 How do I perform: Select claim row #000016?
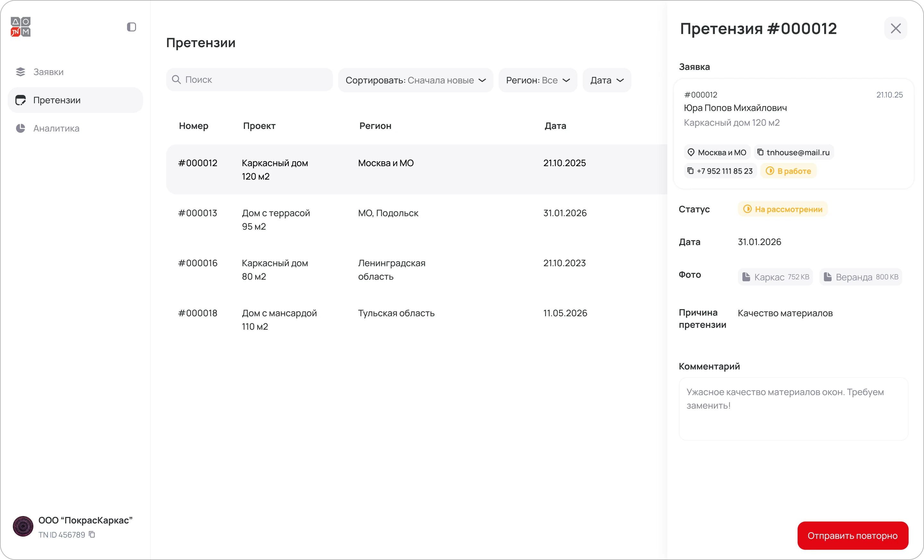point(416,269)
